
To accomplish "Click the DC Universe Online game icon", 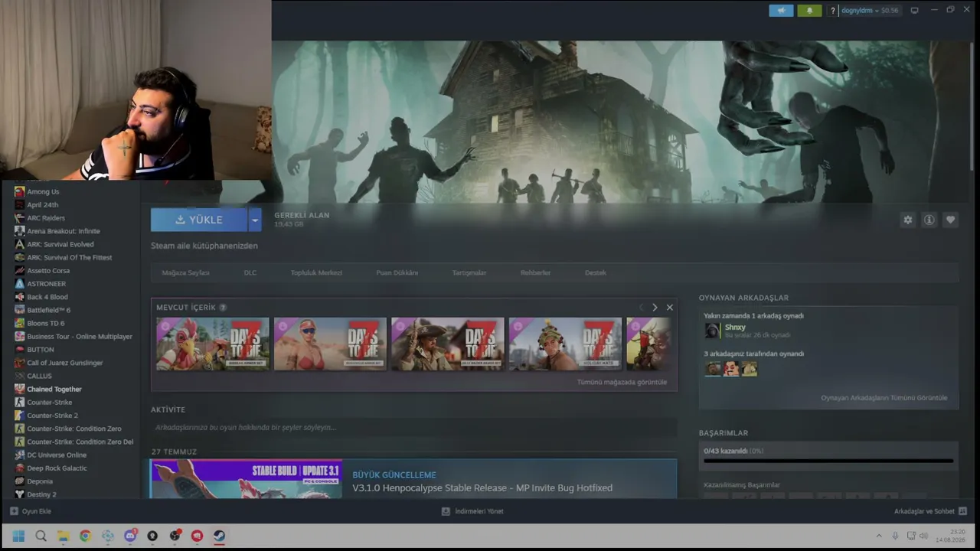I will pos(20,455).
